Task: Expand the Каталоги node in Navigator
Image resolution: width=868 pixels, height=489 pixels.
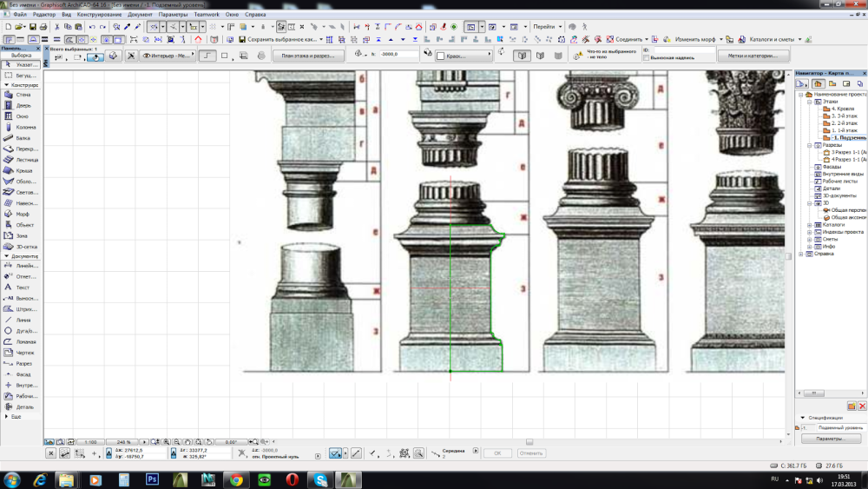Action: (809, 225)
